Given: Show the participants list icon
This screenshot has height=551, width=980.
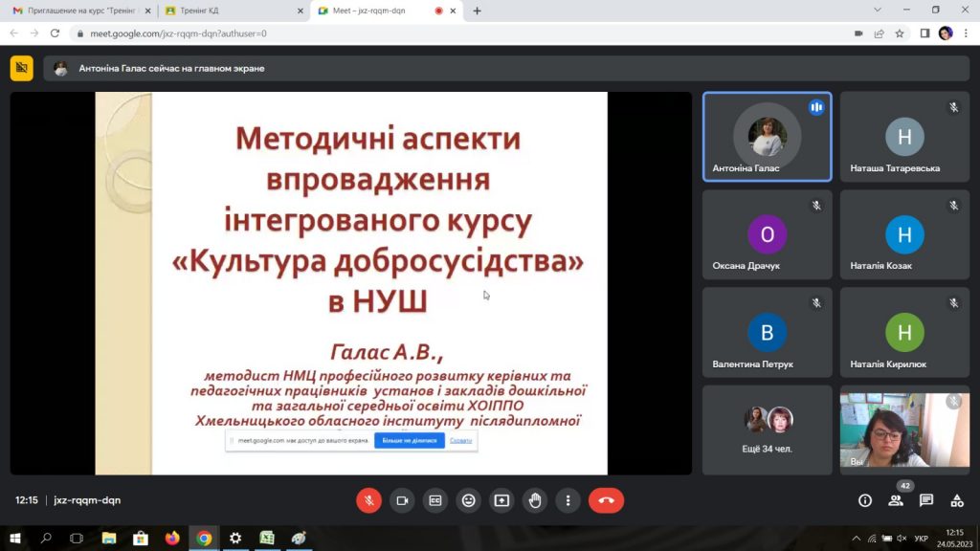Looking at the screenshot, I should 896,500.
